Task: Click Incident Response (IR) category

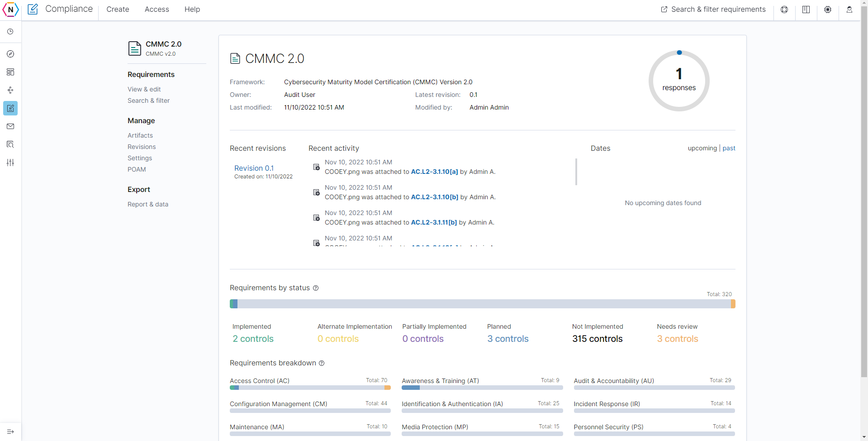Action: [607, 404]
